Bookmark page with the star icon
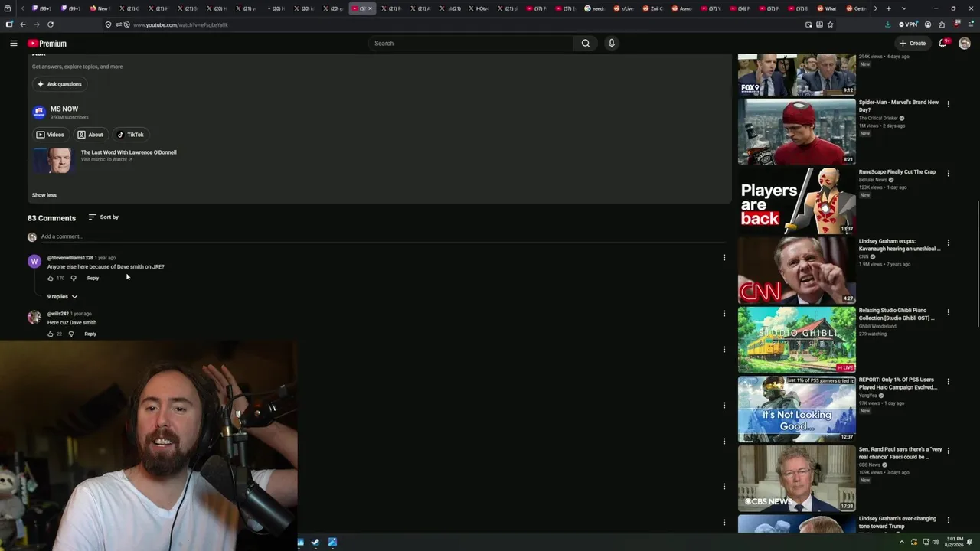This screenshot has height=551, width=980. point(830,24)
